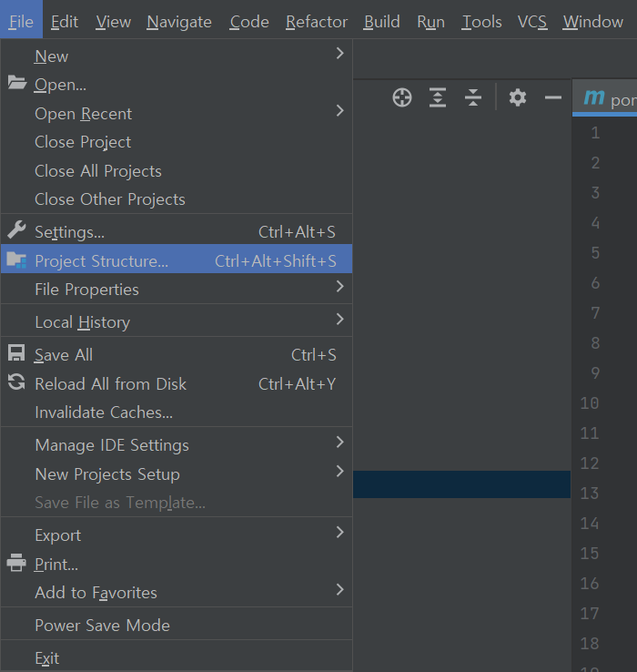This screenshot has height=672, width=637.
Task: Choose Print... from File menu
Action: [177, 564]
